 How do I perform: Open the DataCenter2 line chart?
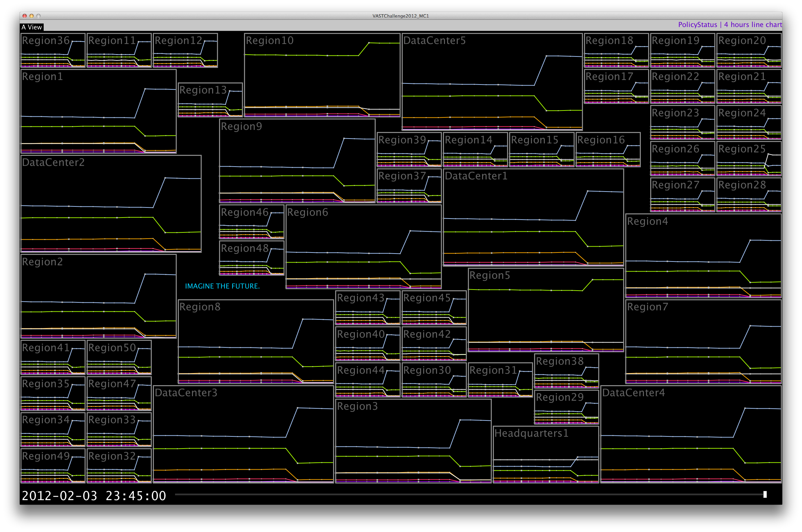[111, 204]
